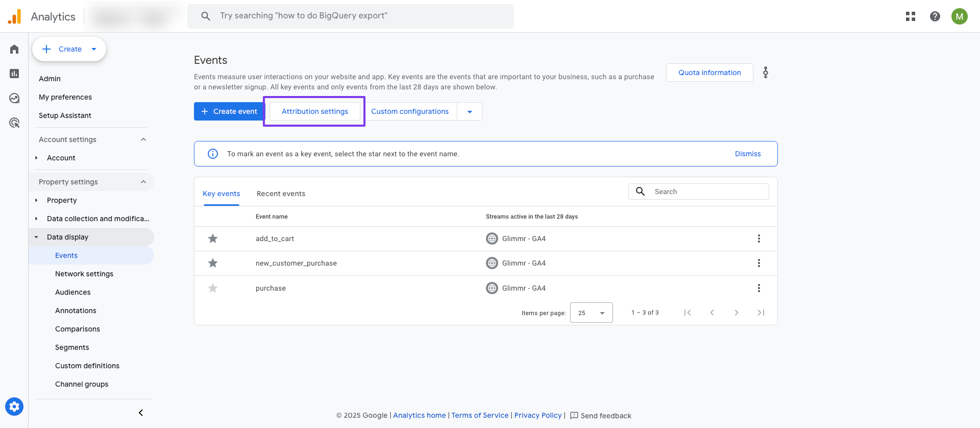Open Setup Assistant
This screenshot has width=980, height=428.
[x=65, y=115]
